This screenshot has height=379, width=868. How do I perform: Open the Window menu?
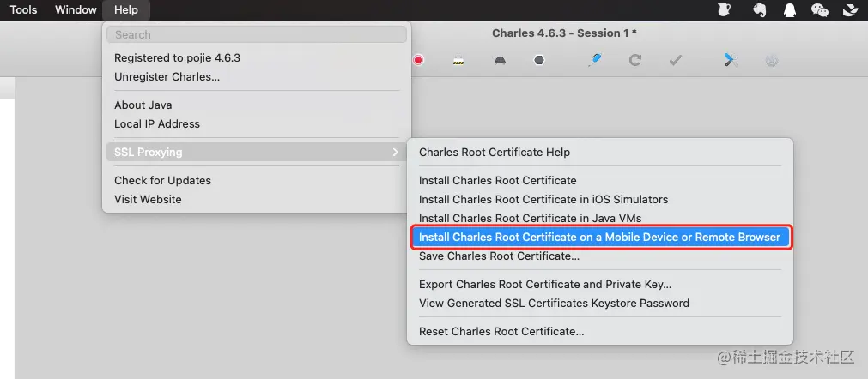(76, 10)
